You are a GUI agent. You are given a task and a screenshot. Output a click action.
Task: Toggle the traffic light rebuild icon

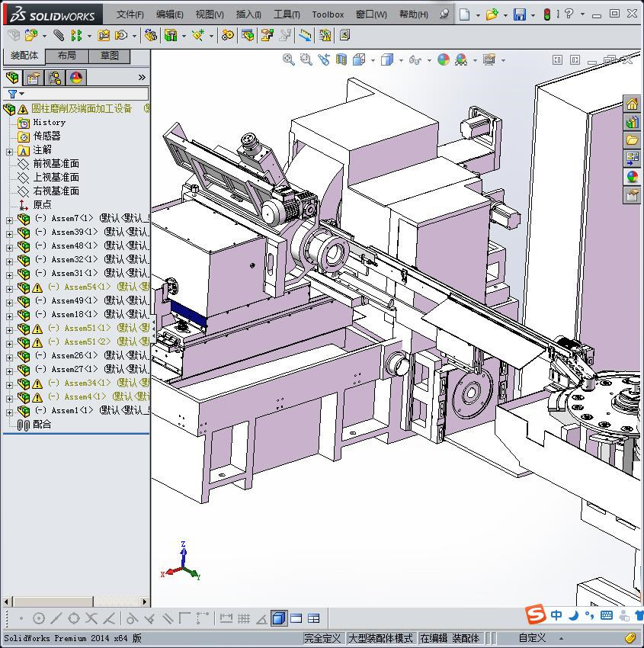point(546,14)
